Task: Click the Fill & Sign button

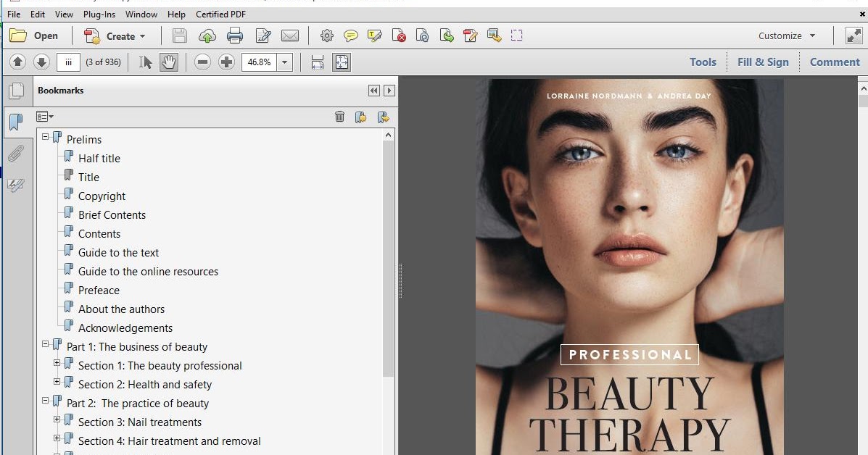Action: pos(763,62)
